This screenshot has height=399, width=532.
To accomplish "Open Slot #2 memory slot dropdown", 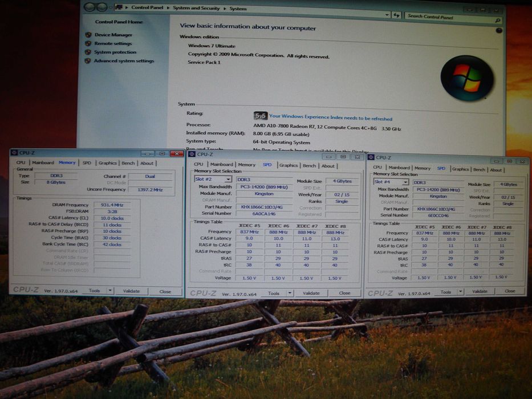I will coord(213,179).
